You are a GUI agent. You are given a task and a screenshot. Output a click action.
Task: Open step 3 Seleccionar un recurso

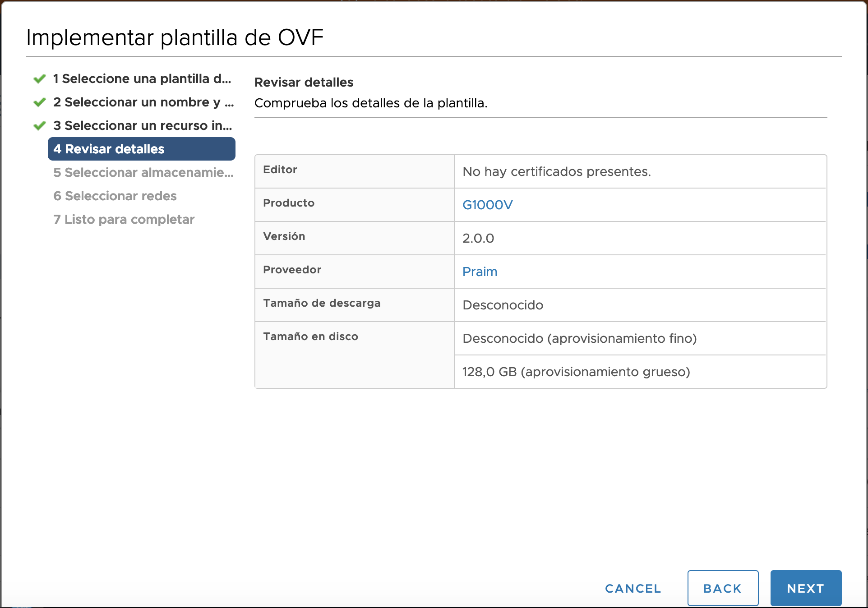pos(142,126)
